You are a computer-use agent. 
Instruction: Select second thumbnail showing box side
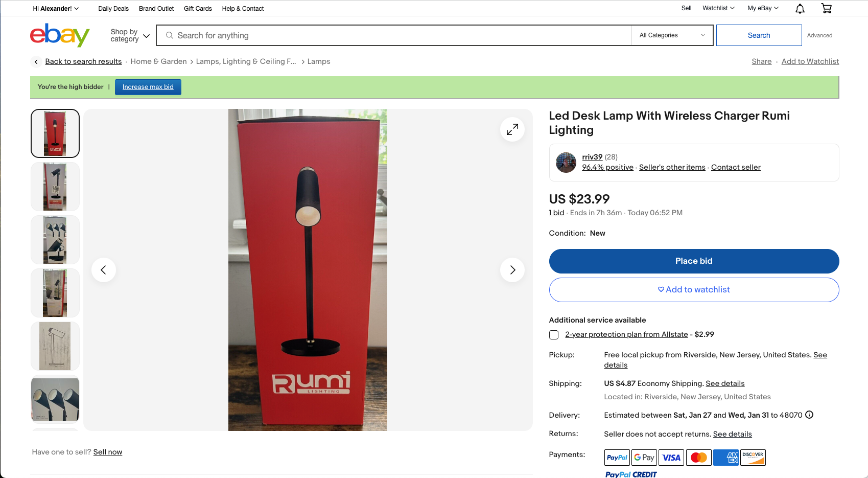tap(55, 187)
